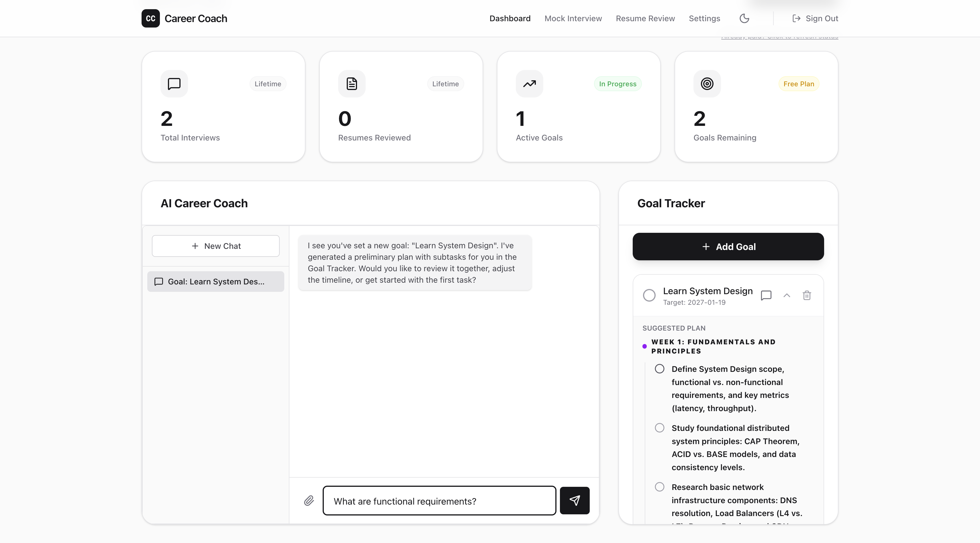This screenshot has width=980, height=543.
Task: Toggle dark mode with the moon icon
Action: [x=744, y=18]
